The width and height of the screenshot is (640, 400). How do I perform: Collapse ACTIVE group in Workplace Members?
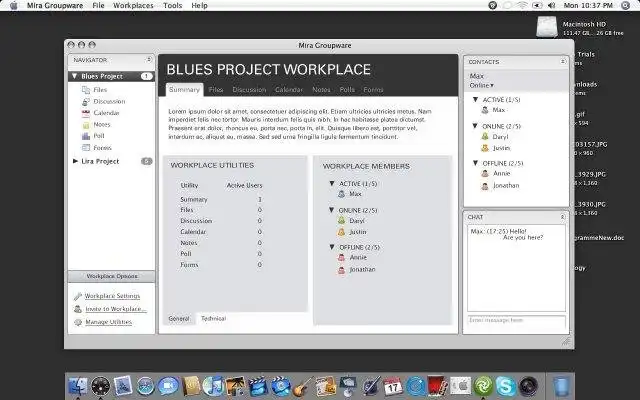point(332,184)
